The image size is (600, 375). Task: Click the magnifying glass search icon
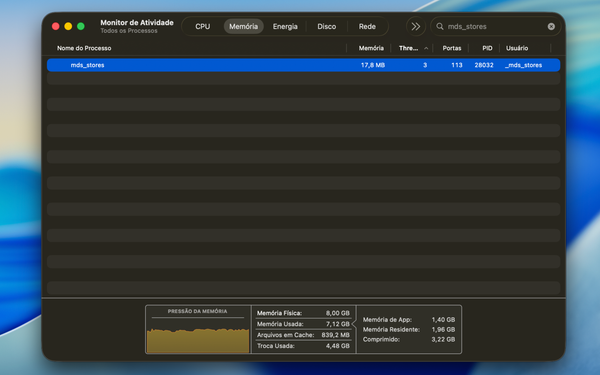(x=440, y=26)
